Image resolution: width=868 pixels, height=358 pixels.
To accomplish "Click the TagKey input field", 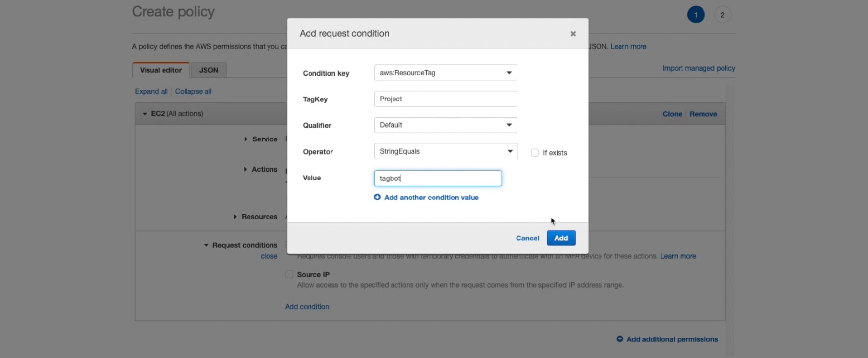I will click(x=445, y=99).
